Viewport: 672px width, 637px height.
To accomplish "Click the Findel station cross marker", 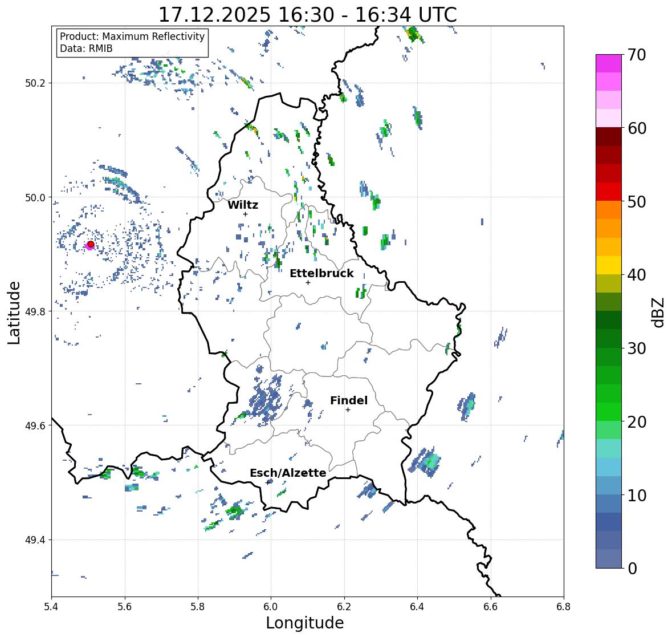I will [348, 410].
